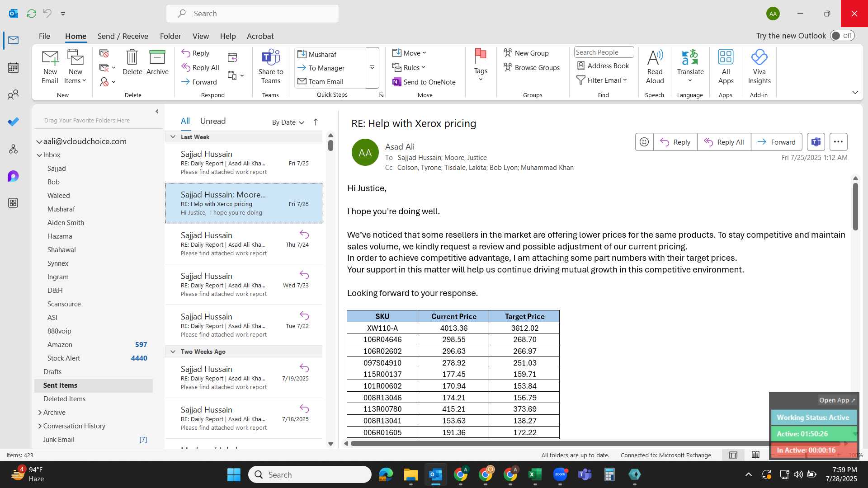Collapse the ribbon with the chevron

[x=855, y=93]
